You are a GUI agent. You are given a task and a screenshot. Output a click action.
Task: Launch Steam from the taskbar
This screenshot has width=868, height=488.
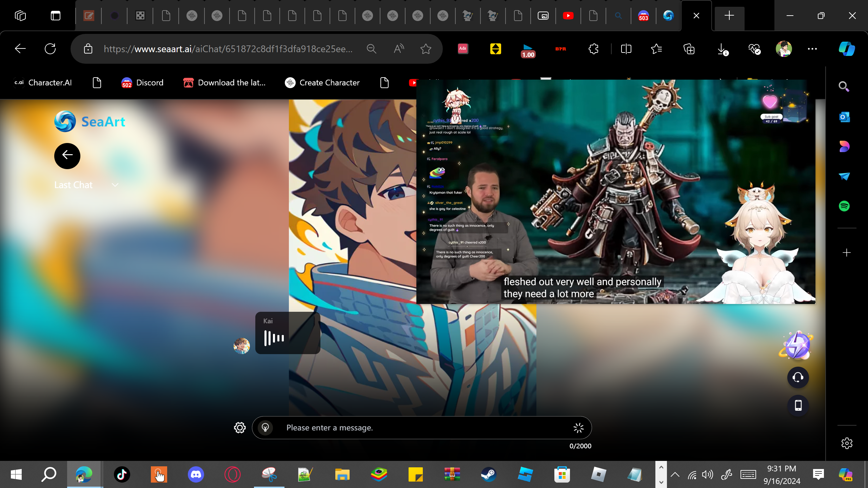(x=489, y=474)
